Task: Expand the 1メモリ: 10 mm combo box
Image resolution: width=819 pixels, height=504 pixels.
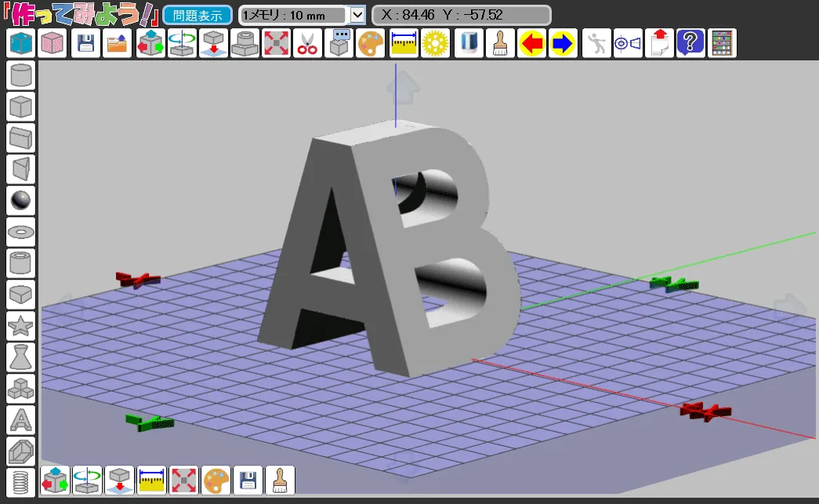Action: (x=293, y=15)
